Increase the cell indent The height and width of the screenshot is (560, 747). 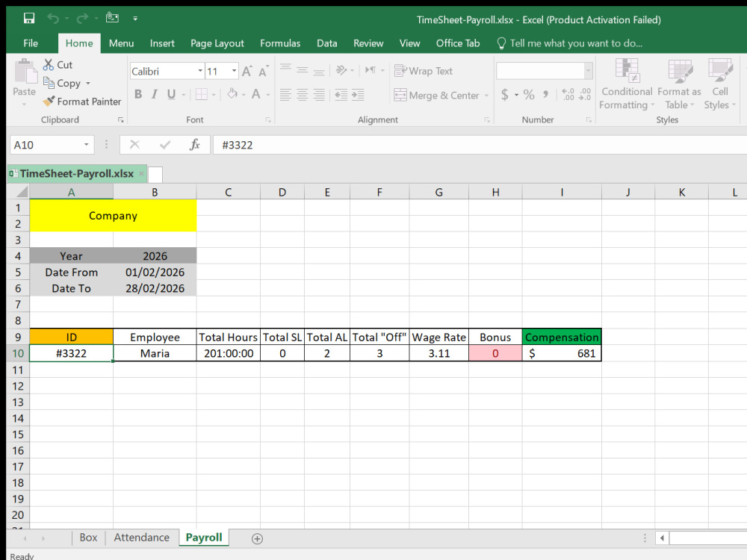click(x=358, y=95)
